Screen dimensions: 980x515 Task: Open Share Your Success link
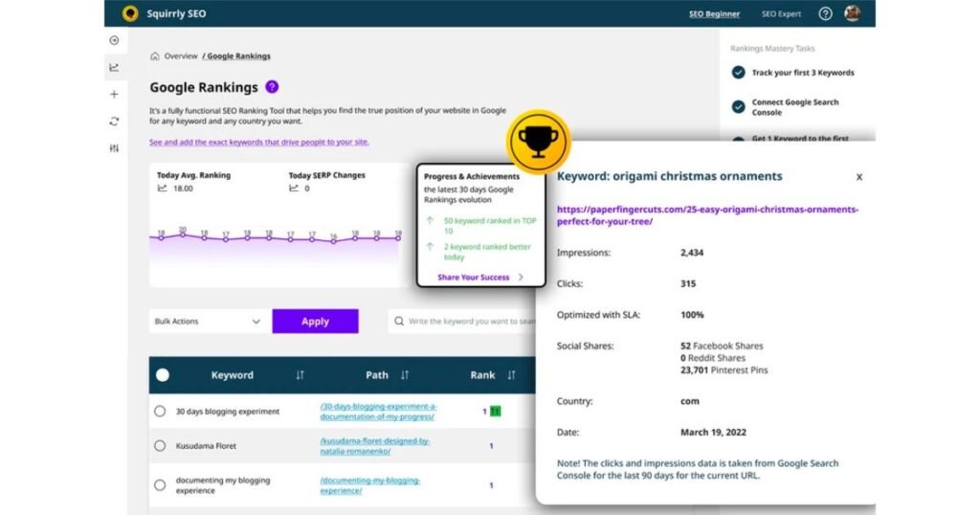(473, 277)
